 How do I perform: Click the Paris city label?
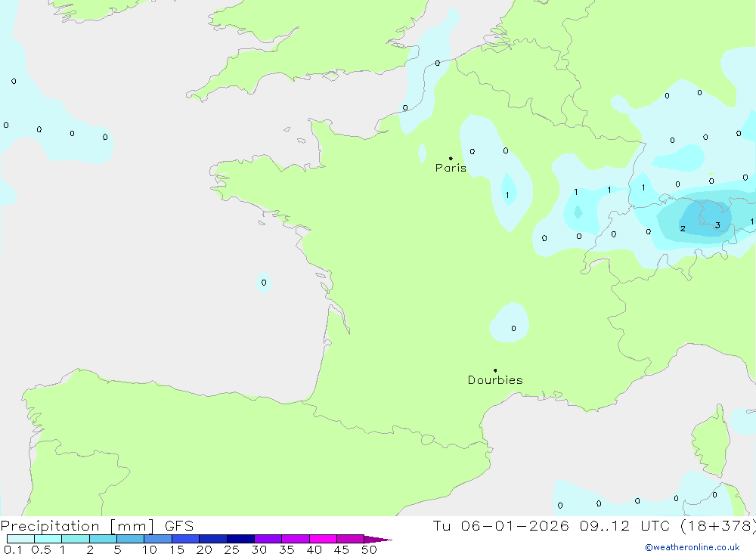point(451,168)
